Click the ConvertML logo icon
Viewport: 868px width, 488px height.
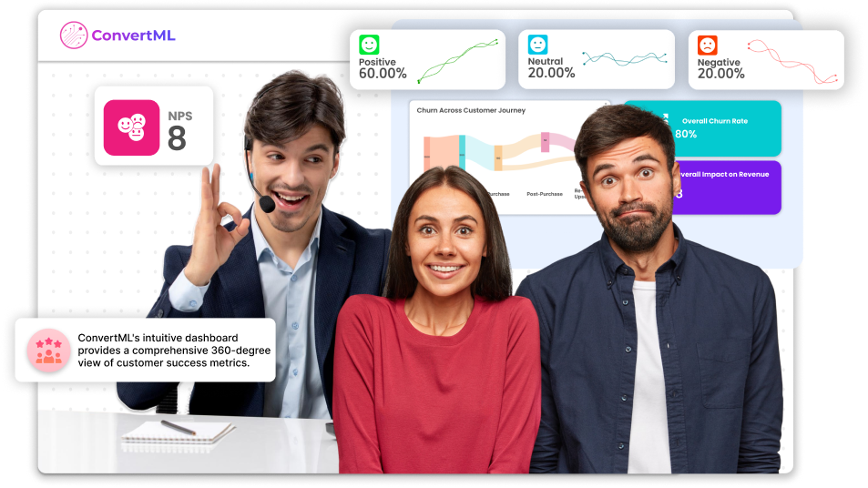[x=74, y=36]
